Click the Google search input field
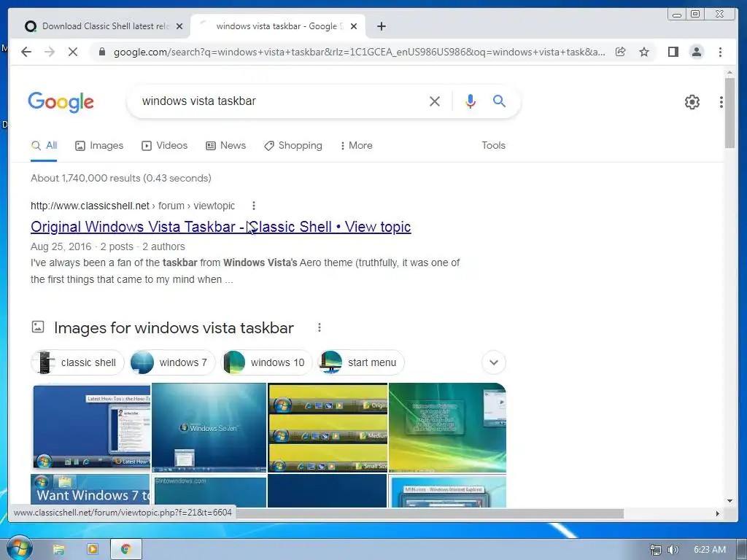Image resolution: width=747 pixels, height=560 pixels. point(281,101)
